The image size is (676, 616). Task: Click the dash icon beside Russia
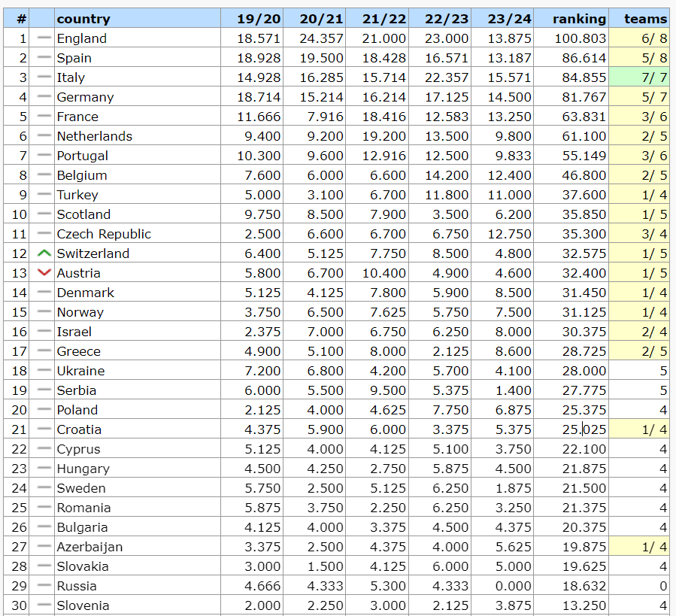coord(44,586)
